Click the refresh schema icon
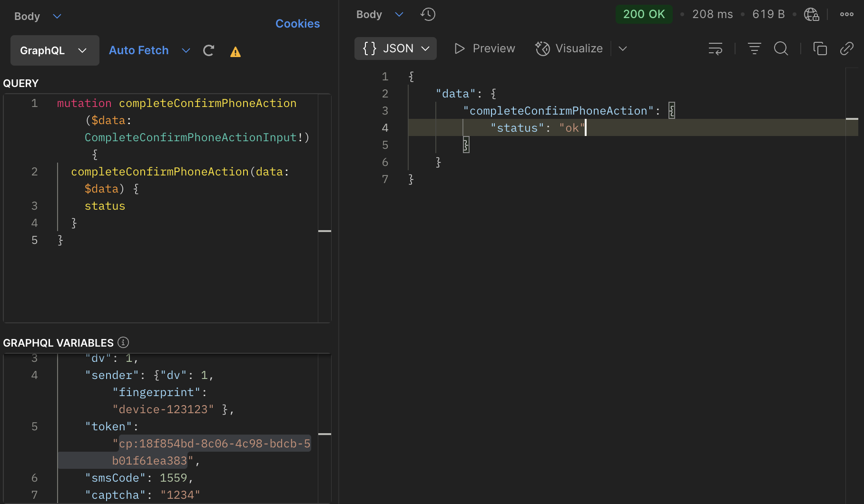The height and width of the screenshot is (504, 864). click(x=208, y=51)
